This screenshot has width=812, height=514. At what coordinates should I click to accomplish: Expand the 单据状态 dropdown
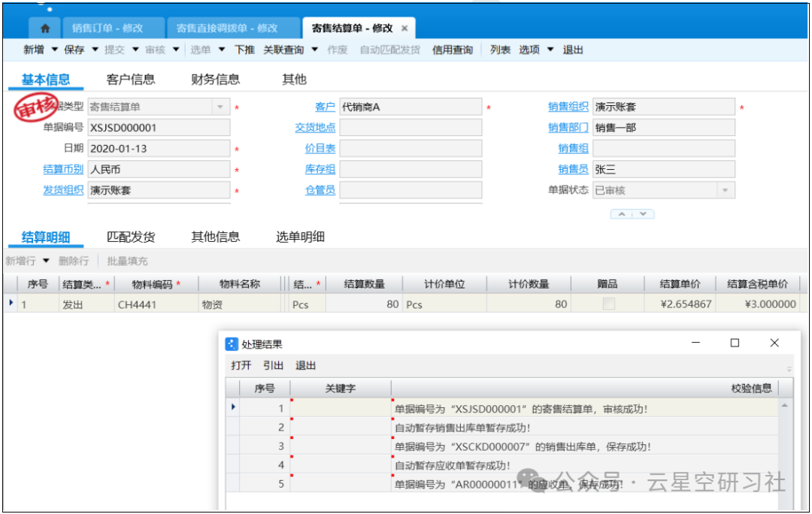pyautogui.click(x=725, y=191)
